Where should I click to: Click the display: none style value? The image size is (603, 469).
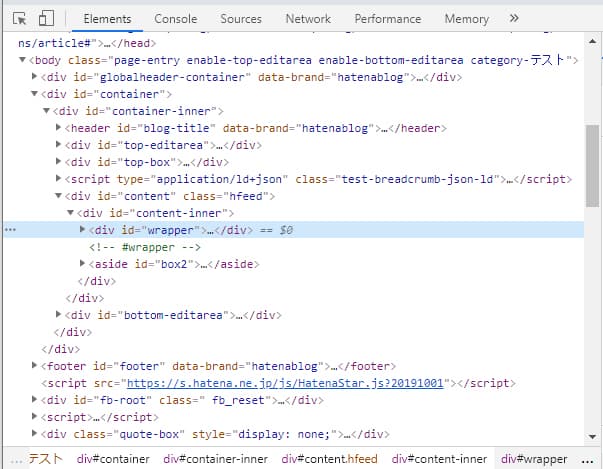coord(284,434)
